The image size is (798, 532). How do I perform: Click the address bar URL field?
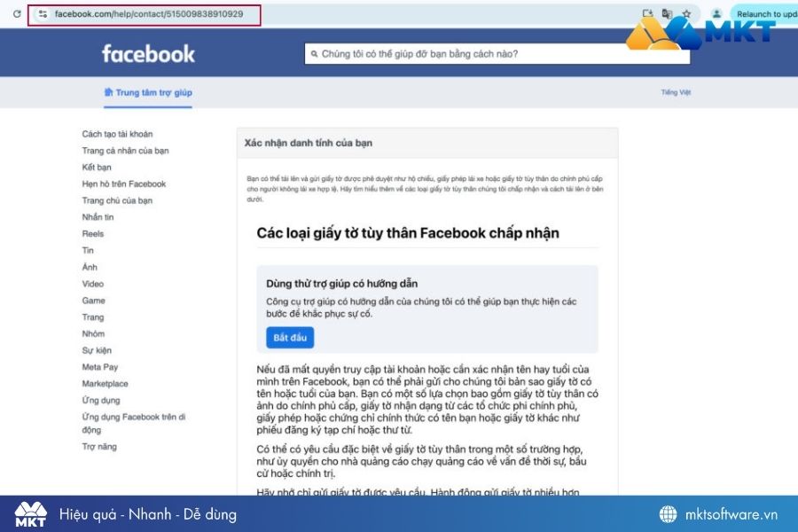coord(149,14)
